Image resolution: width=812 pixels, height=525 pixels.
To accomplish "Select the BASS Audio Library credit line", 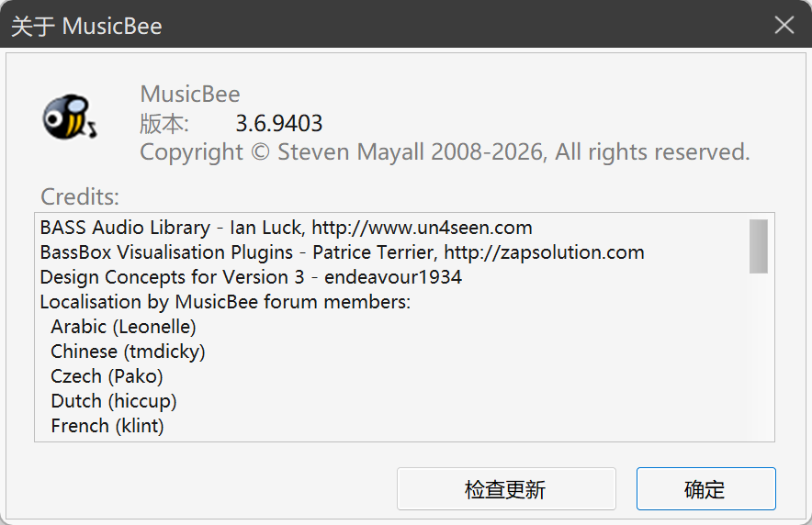I will pos(286,228).
